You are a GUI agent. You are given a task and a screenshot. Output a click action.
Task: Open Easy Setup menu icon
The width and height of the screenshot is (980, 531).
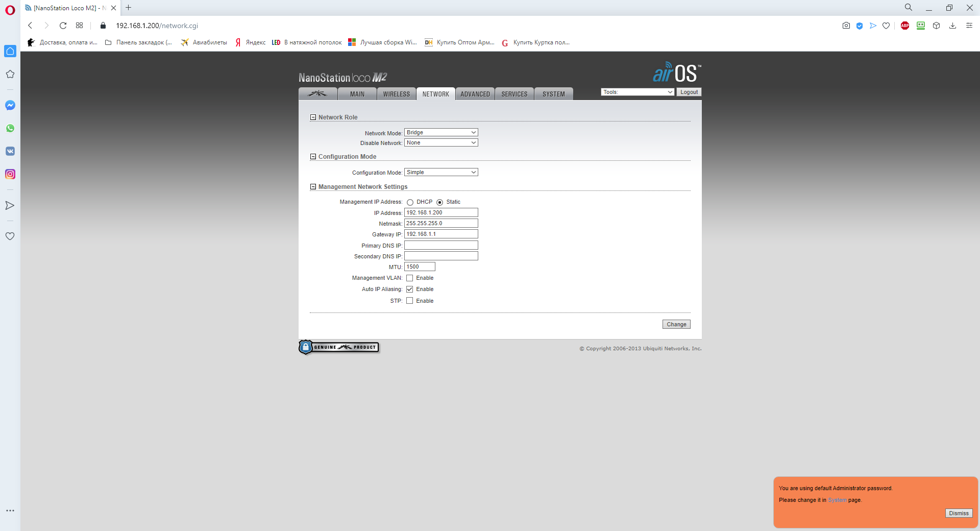coord(969,26)
